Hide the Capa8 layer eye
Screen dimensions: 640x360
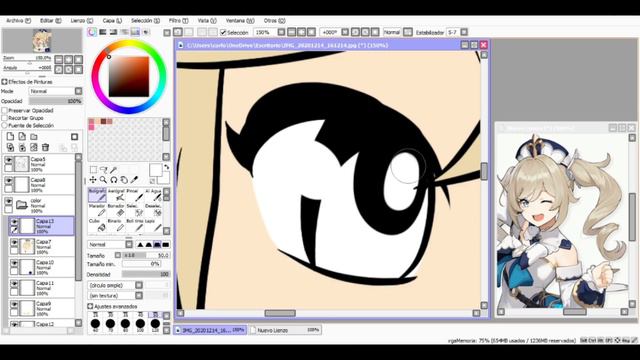point(8,180)
